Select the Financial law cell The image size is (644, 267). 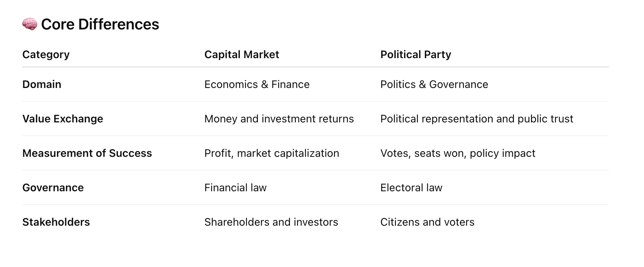pos(235,188)
